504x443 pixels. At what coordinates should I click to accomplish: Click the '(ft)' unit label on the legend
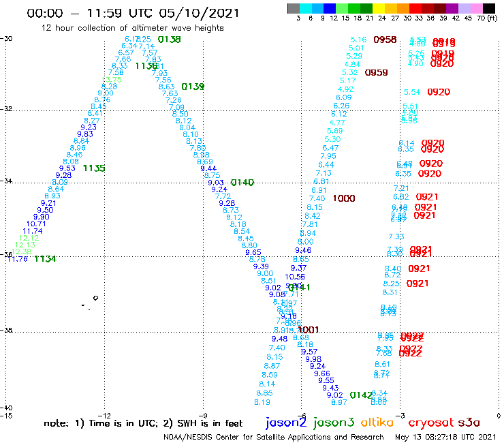point(492,18)
